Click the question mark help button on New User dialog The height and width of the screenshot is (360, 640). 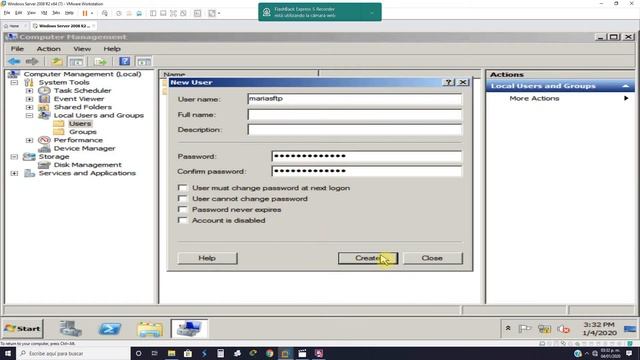click(x=448, y=82)
